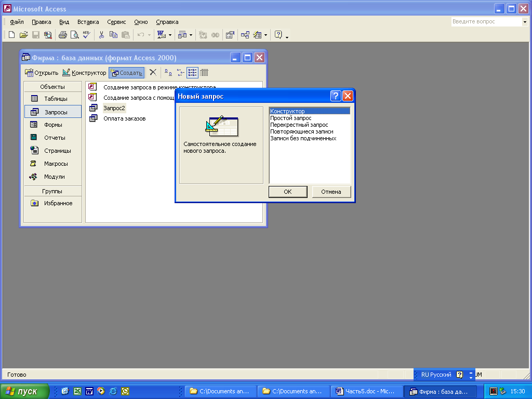Open the Файл menu
This screenshot has width=532, height=399.
17,22
